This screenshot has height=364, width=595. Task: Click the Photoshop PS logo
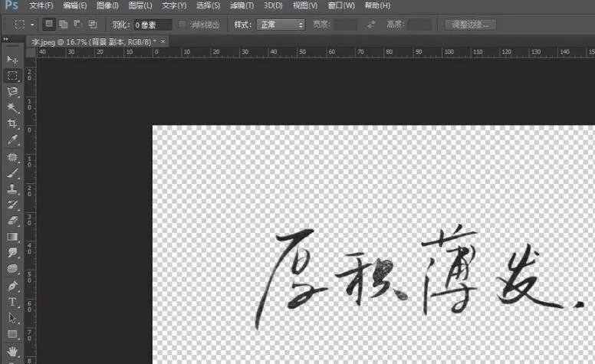[x=12, y=5]
